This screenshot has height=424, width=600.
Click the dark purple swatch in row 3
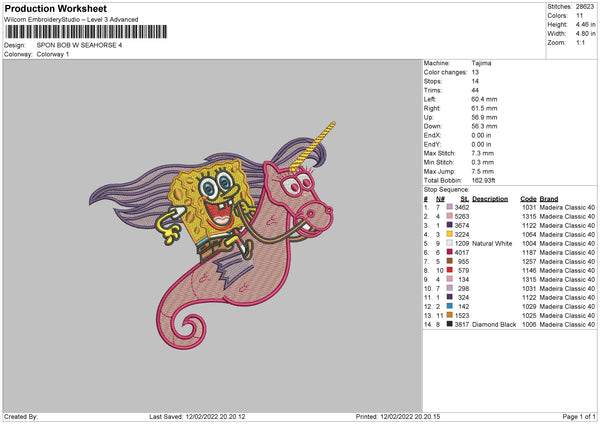pos(450,225)
